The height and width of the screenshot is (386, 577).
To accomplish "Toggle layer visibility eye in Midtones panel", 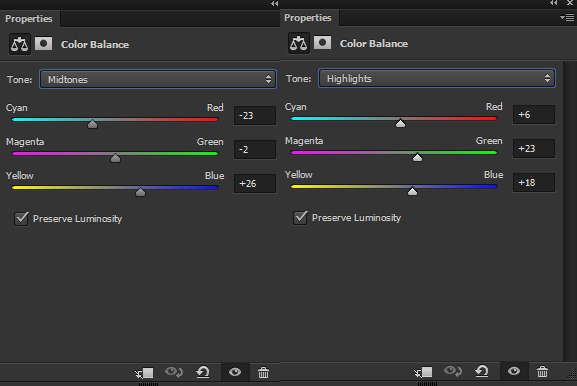I will click(235, 372).
